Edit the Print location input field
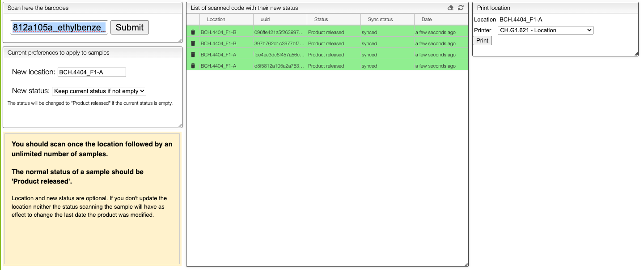This screenshot has height=270, width=644. pos(532,19)
